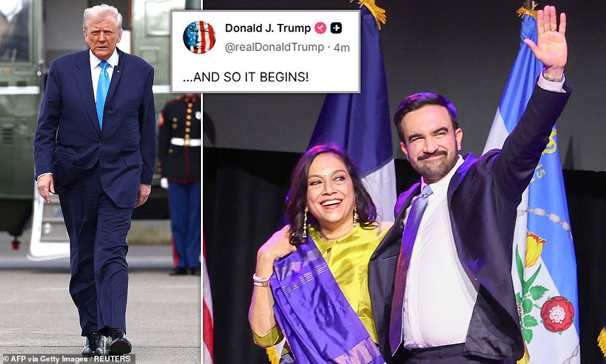Click the raised waving hand

549,39
